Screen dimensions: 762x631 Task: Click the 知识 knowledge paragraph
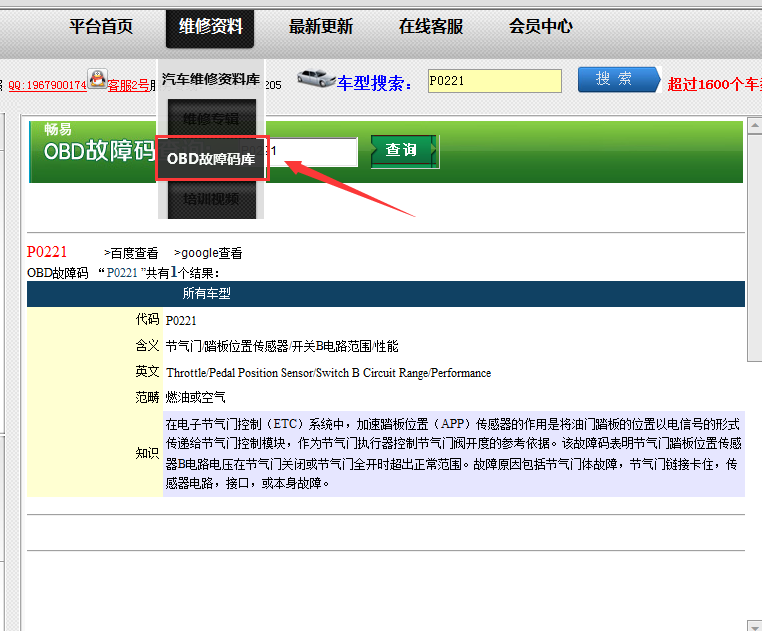453,454
